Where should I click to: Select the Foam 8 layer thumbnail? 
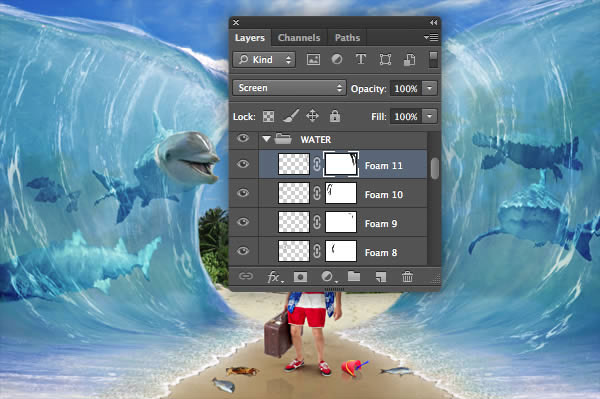click(293, 251)
